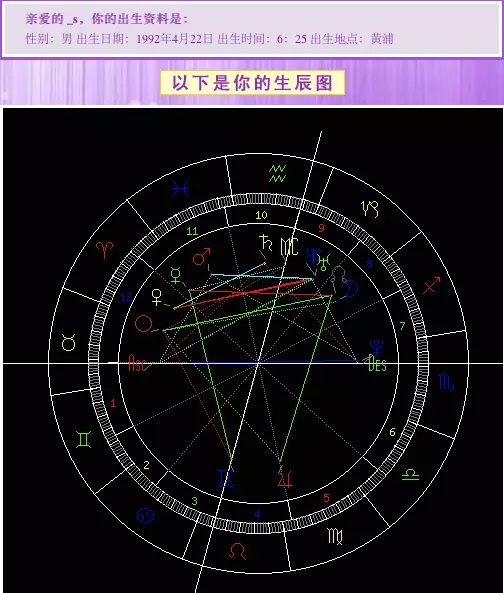Click the Libra zodiac sign glyph
The height and width of the screenshot is (593, 504).
click(x=410, y=475)
